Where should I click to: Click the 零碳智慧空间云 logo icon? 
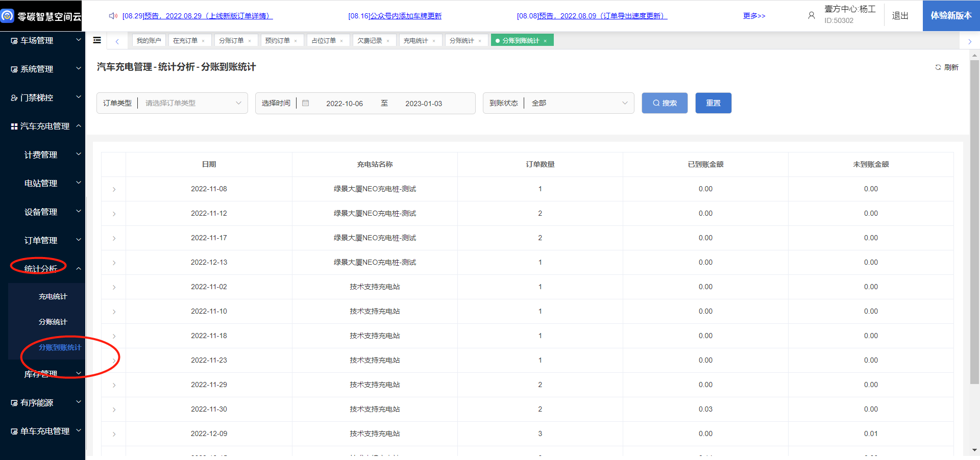[8, 16]
